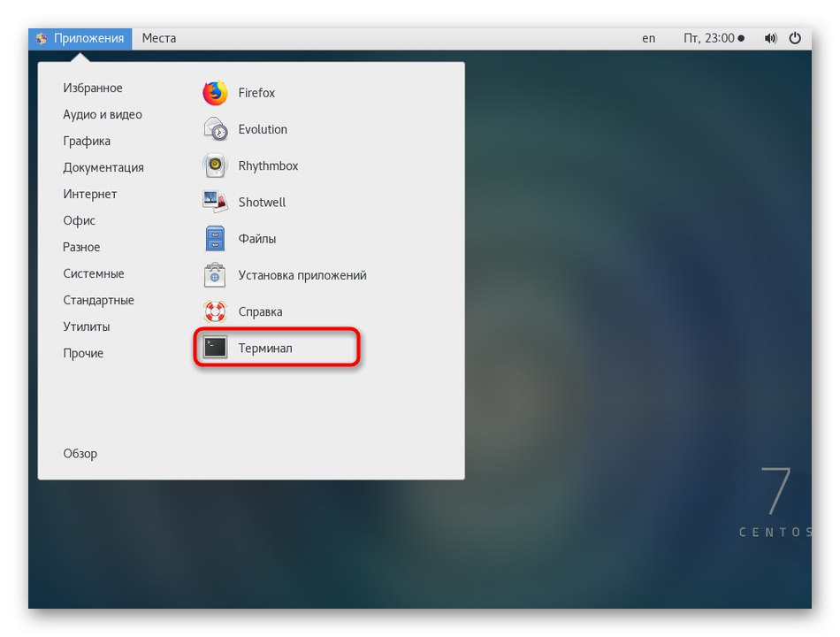Open the Места menu
Screen dimensions: 840x637
point(159,38)
